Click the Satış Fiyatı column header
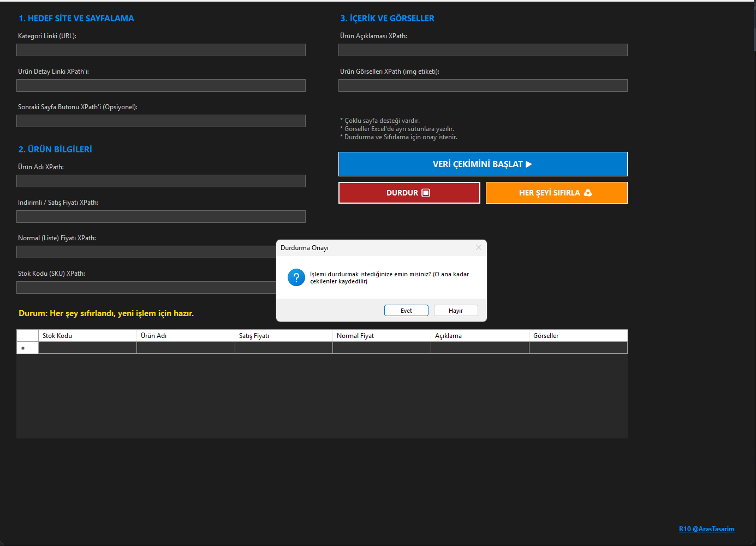 point(284,336)
